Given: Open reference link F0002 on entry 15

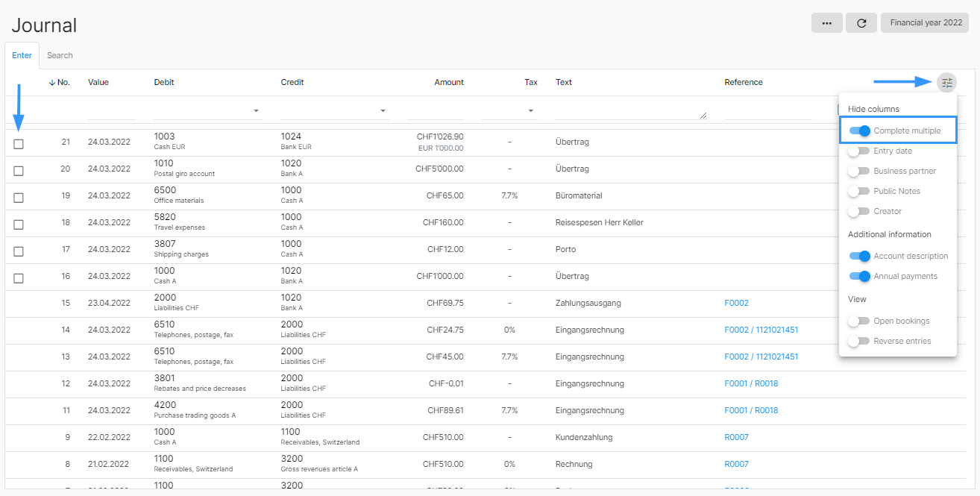Looking at the screenshot, I should 736,303.
